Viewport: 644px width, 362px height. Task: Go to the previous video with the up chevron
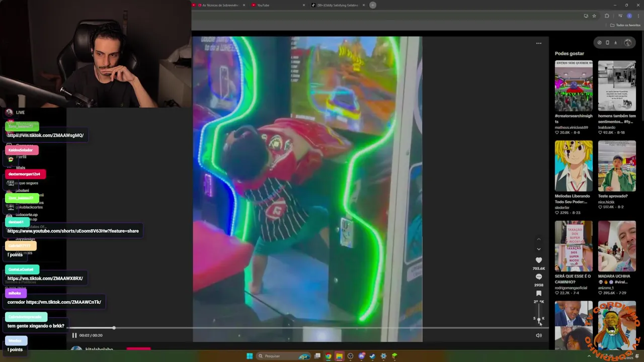point(539,239)
